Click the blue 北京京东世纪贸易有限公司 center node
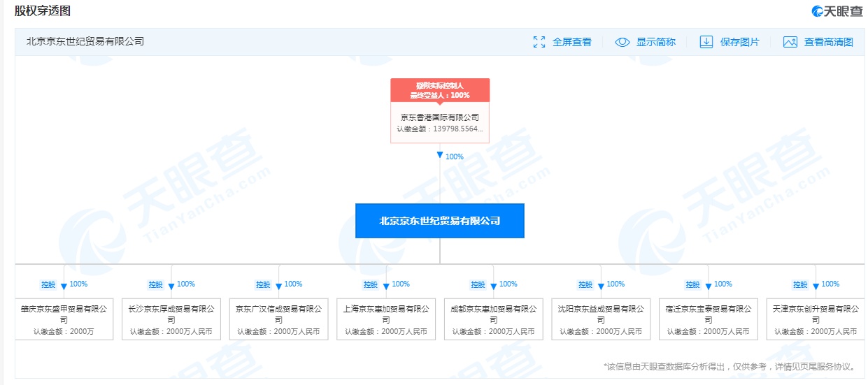Viewport: 868px width, 385px height. pyautogui.click(x=439, y=221)
